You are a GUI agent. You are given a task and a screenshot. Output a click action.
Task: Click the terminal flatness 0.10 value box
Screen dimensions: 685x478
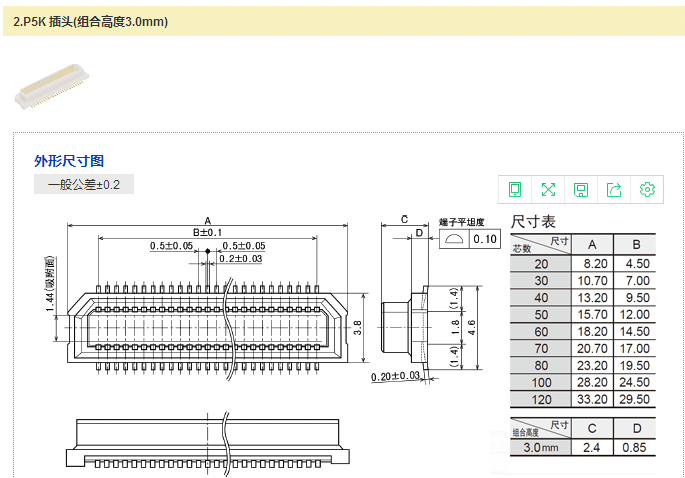pos(485,239)
